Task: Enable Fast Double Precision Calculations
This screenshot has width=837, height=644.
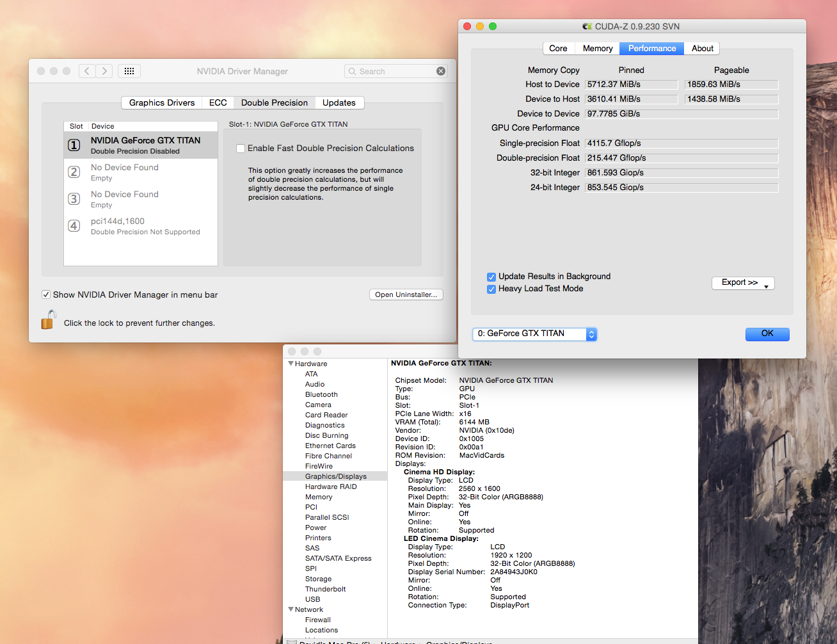Action: (x=241, y=149)
